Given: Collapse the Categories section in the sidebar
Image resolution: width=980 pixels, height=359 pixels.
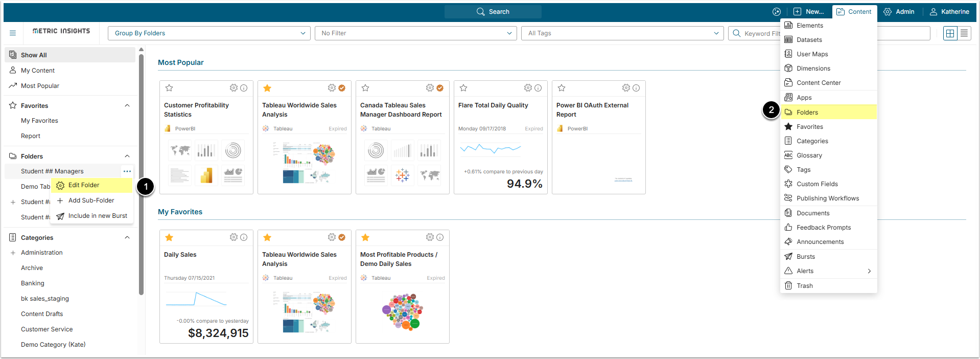Looking at the screenshot, I should pyautogui.click(x=127, y=237).
